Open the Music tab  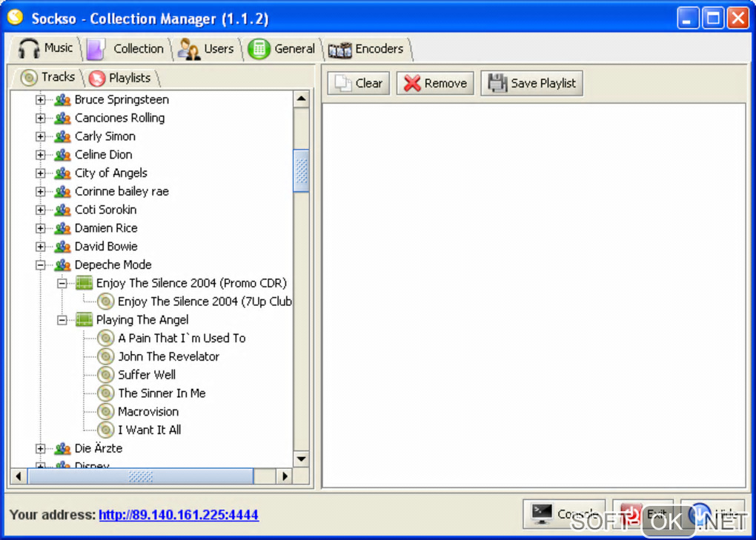tap(46, 48)
